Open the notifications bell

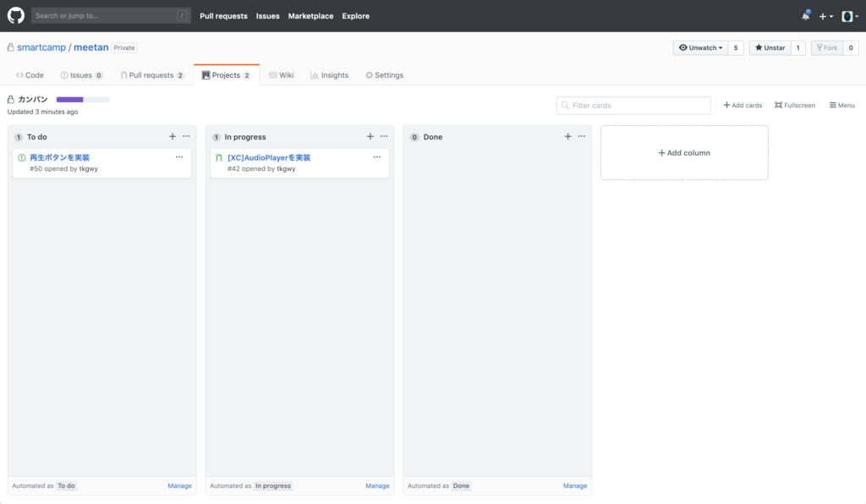click(x=806, y=16)
